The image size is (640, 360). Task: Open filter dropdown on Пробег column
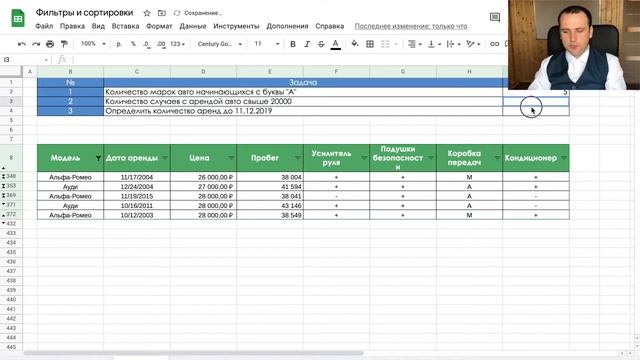click(298, 158)
